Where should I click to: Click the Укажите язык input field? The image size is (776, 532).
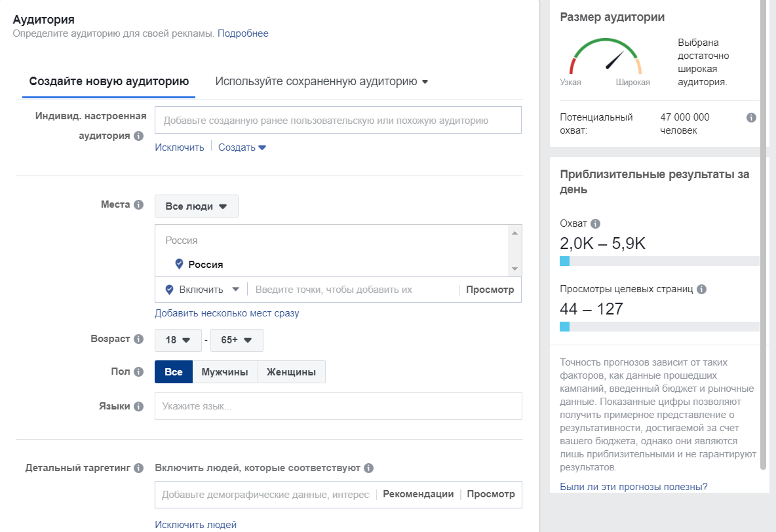338,406
